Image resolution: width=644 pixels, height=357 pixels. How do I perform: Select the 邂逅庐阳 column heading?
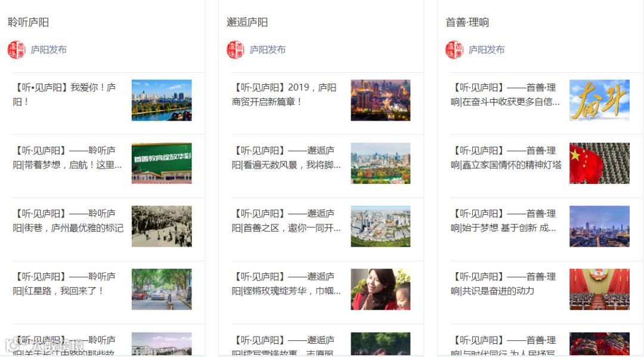tap(247, 22)
